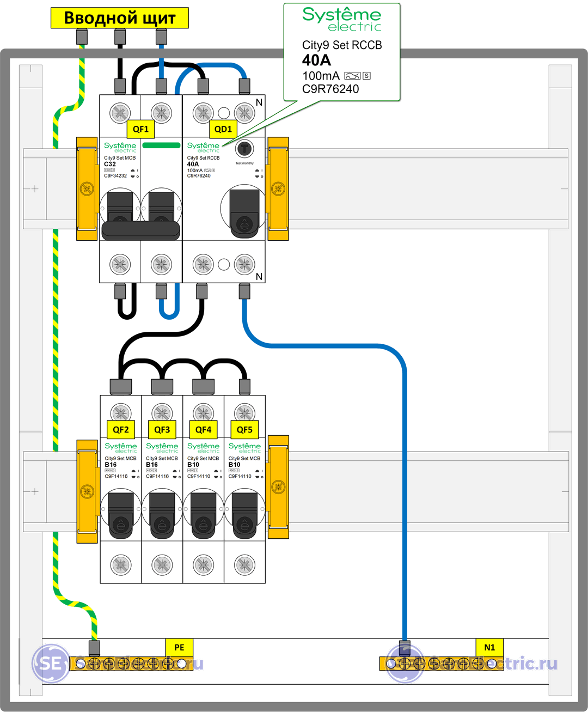This screenshot has height=712, width=588.
Task: Click the top terminal screw of QF5
Action: 245,413
